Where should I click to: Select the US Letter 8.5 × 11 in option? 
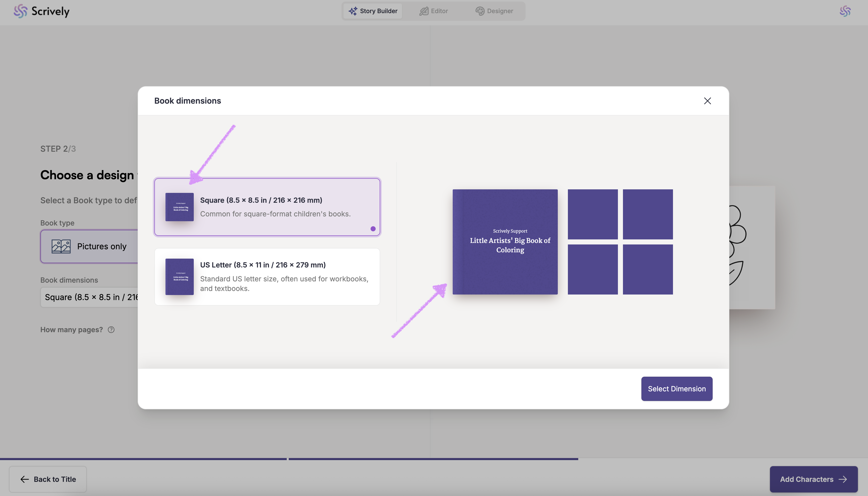click(x=267, y=277)
